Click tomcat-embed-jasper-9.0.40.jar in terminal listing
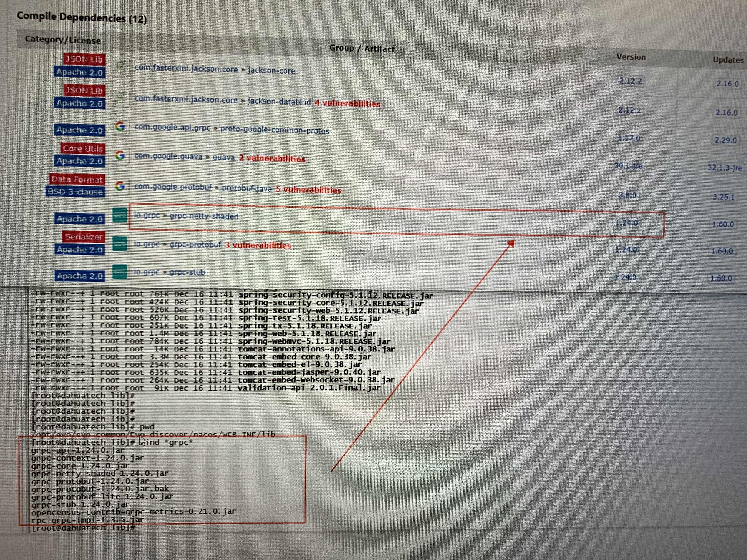 309,372
